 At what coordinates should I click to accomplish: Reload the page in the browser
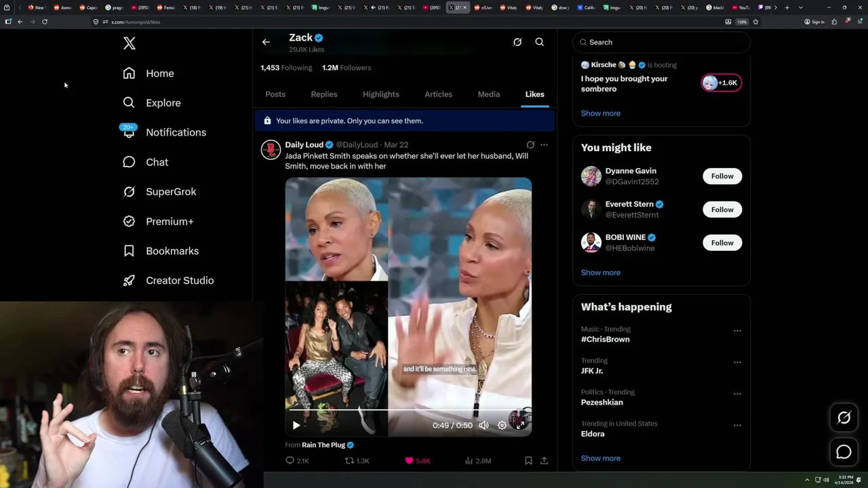tap(45, 22)
